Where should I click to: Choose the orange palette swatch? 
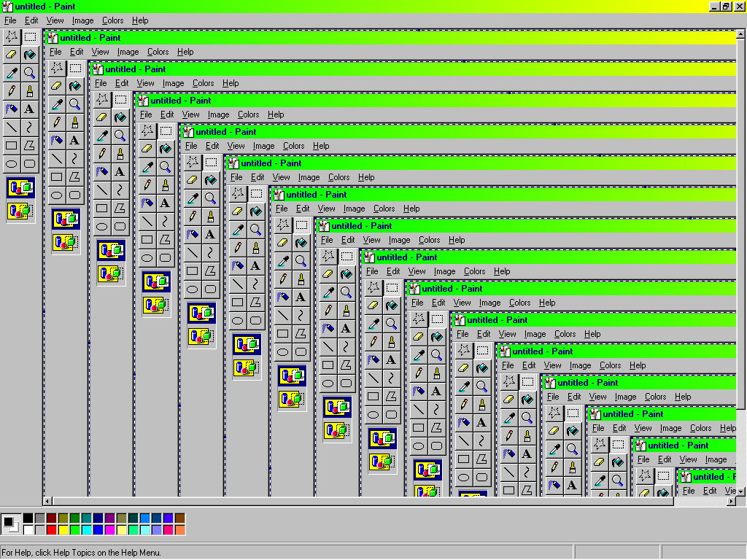click(x=180, y=529)
